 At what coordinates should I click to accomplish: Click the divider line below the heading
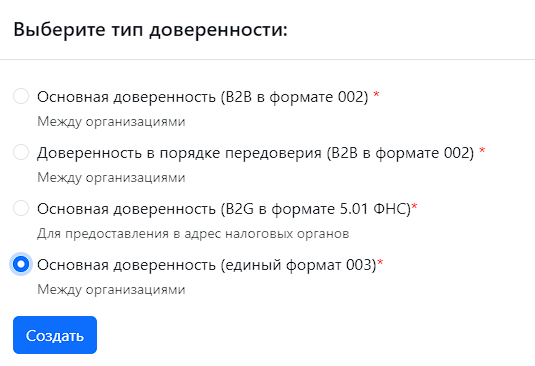tap(268, 59)
